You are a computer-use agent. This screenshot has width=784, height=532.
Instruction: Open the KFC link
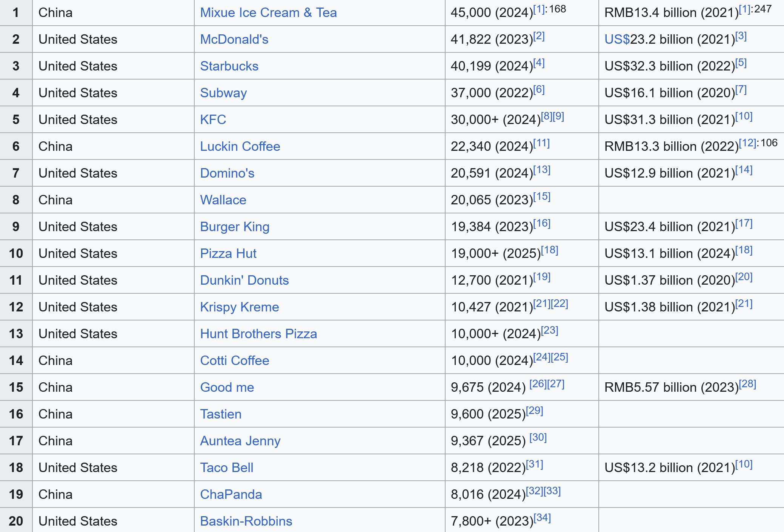point(213,120)
